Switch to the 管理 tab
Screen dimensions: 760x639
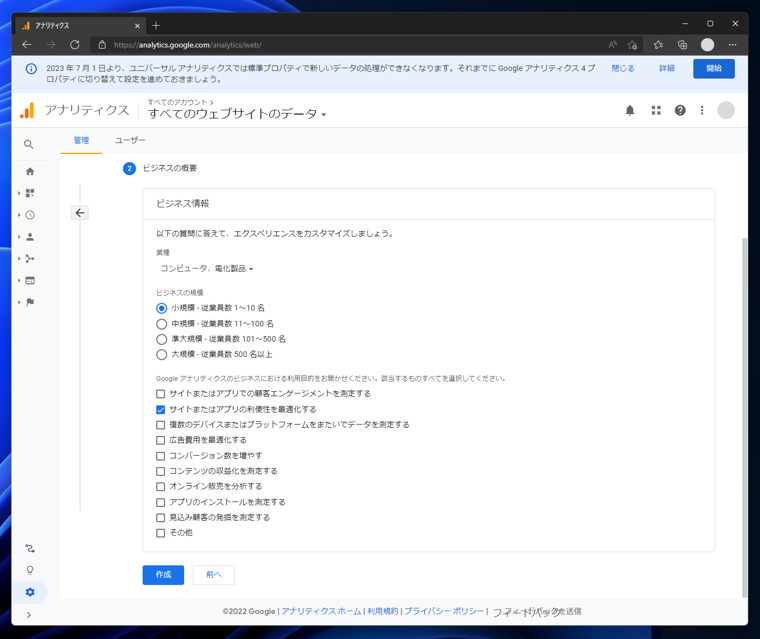(x=81, y=141)
